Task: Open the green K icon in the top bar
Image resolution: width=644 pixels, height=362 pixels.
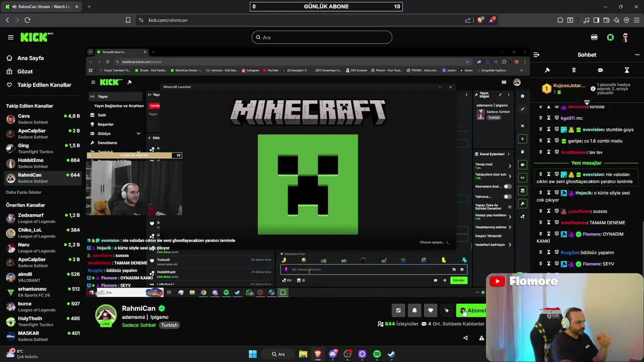Action: pos(610,37)
